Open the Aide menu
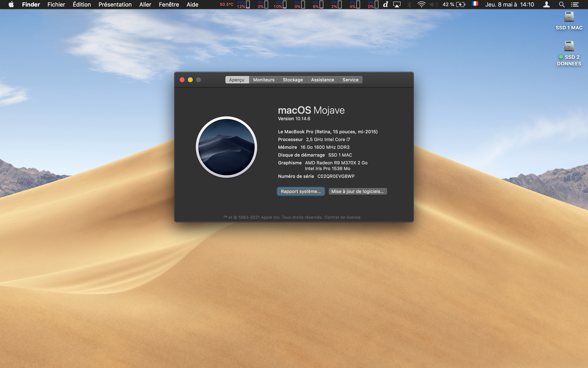The width and height of the screenshot is (588, 368). click(193, 4)
